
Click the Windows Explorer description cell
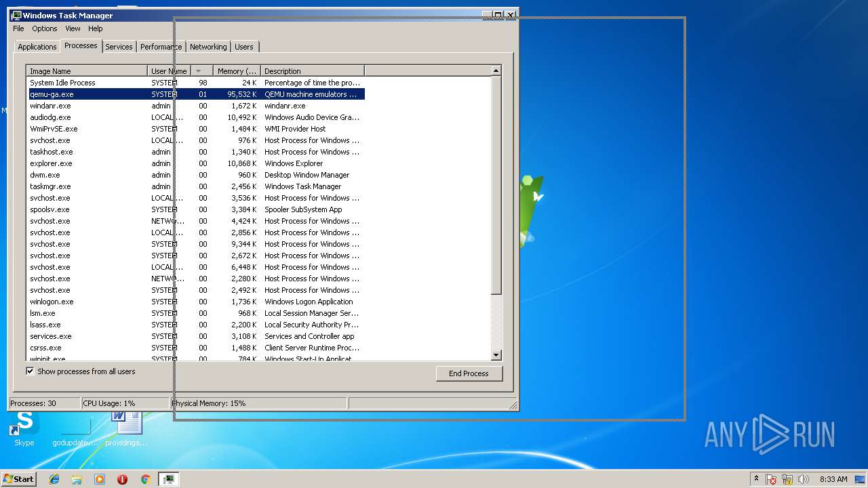point(294,163)
